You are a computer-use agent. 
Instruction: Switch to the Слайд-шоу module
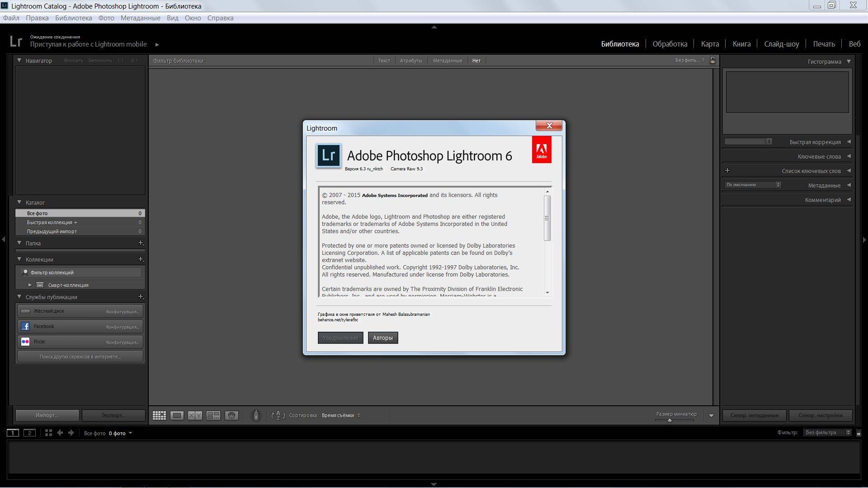(782, 44)
